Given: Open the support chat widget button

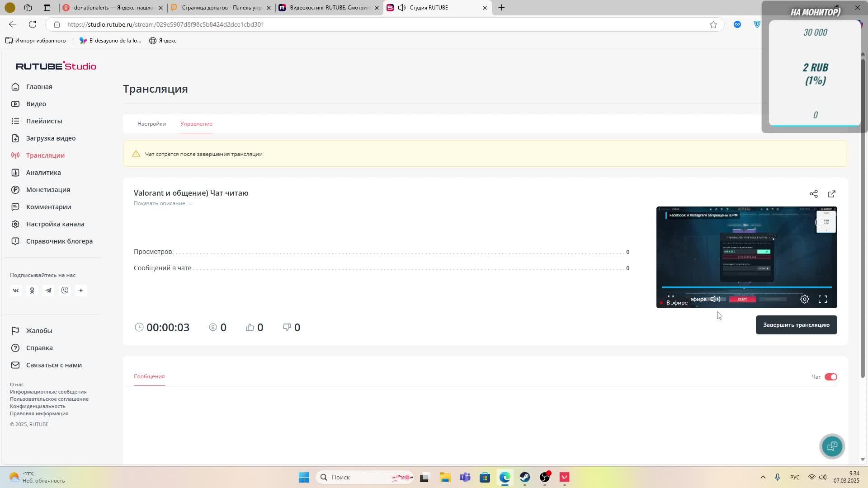Looking at the screenshot, I should [x=832, y=446].
